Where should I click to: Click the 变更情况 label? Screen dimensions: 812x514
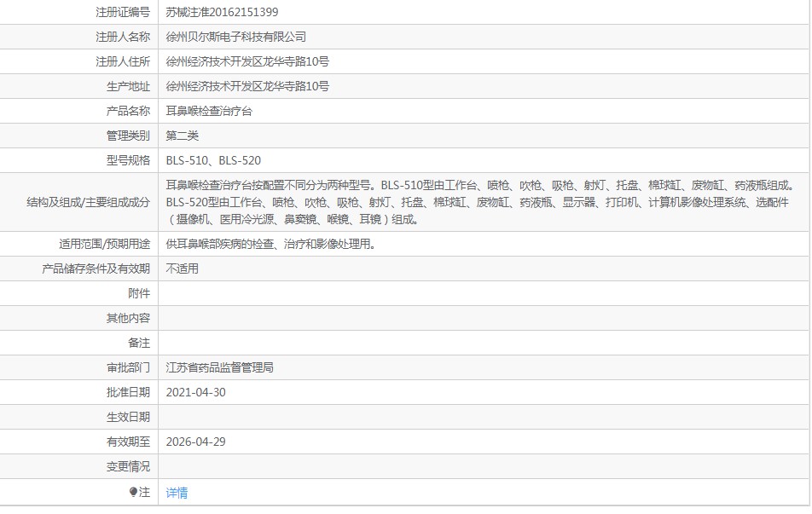[x=128, y=466]
